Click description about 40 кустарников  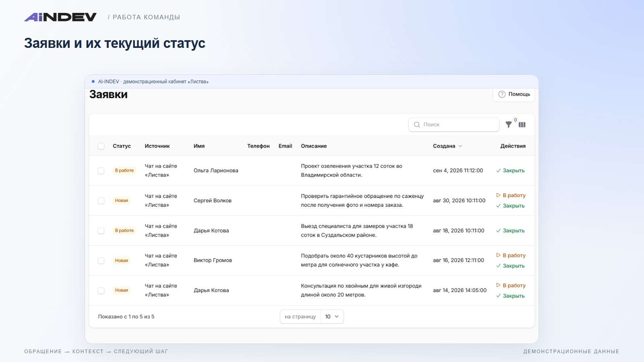(x=359, y=260)
